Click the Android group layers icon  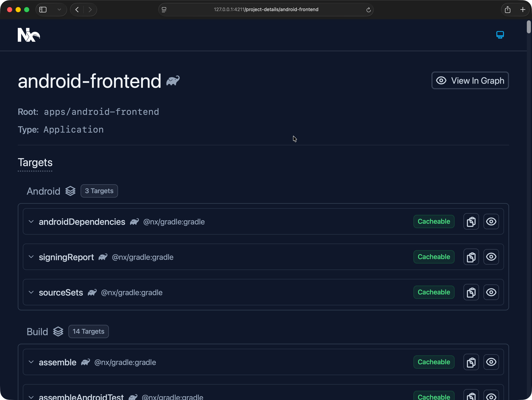point(70,191)
